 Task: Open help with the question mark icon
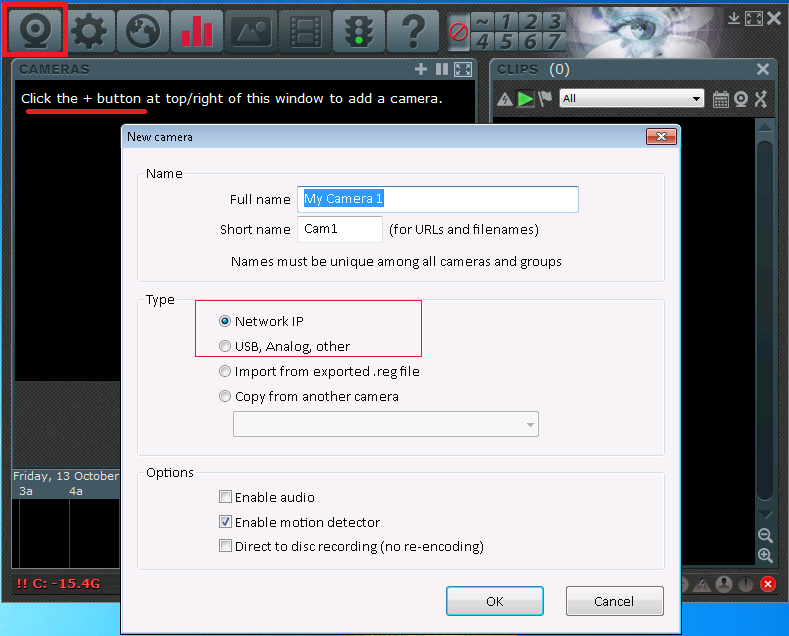tap(412, 32)
